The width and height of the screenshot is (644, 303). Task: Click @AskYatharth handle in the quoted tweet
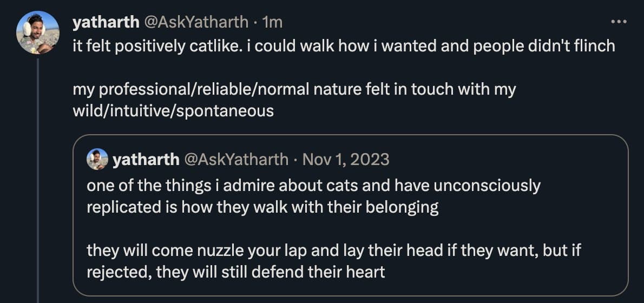pyautogui.click(x=236, y=159)
